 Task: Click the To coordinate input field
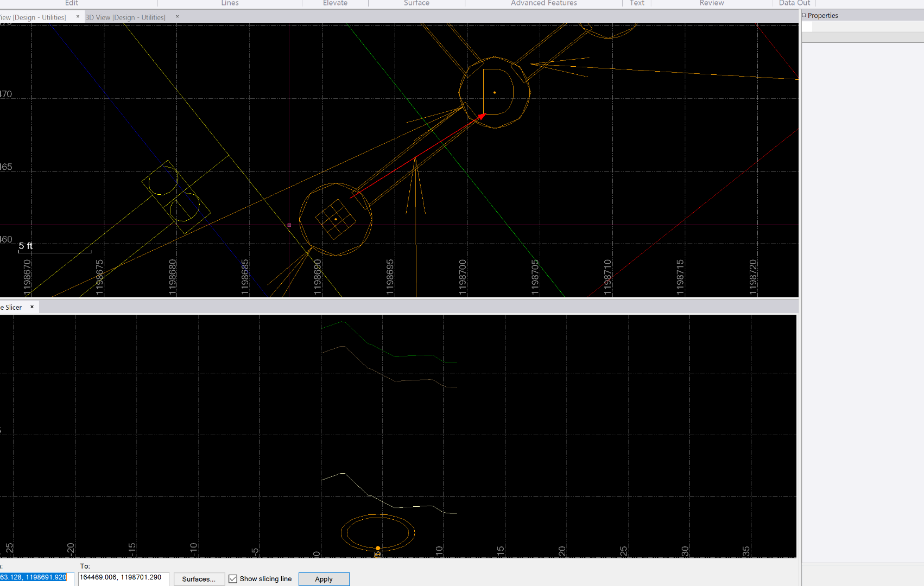[124, 578]
